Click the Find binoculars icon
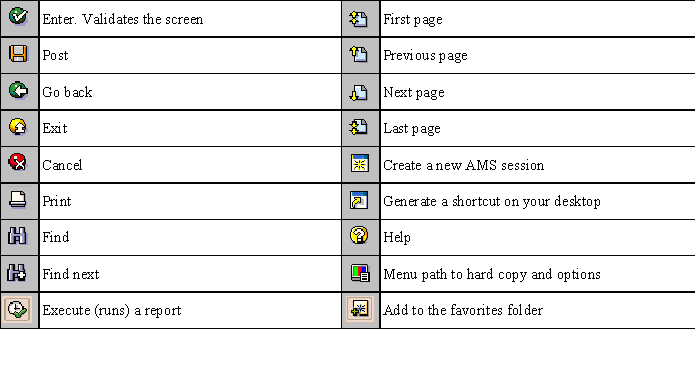 17,235
